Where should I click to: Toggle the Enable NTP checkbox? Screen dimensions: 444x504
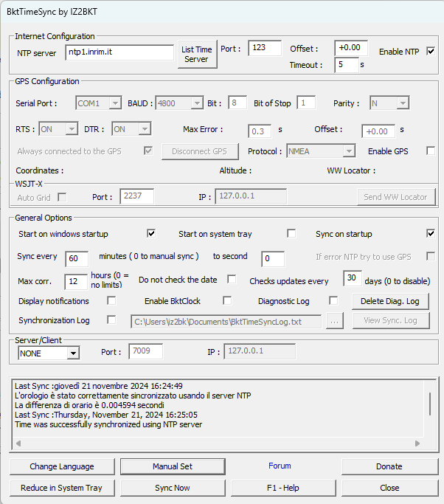tap(431, 52)
